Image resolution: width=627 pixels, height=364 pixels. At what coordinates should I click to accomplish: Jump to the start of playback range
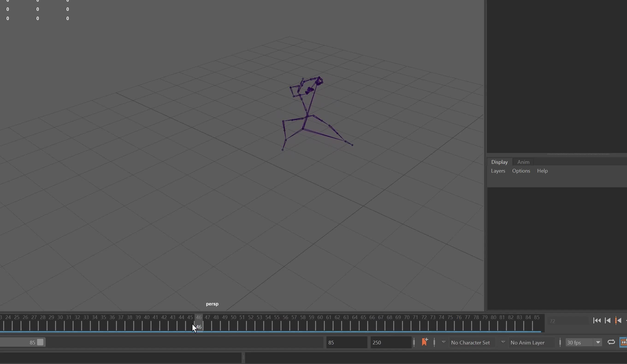click(x=597, y=321)
